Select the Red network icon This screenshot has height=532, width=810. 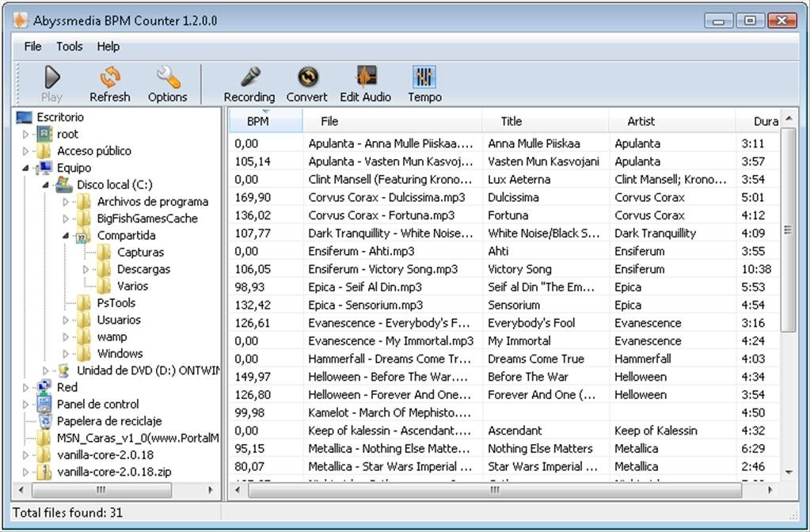point(44,387)
